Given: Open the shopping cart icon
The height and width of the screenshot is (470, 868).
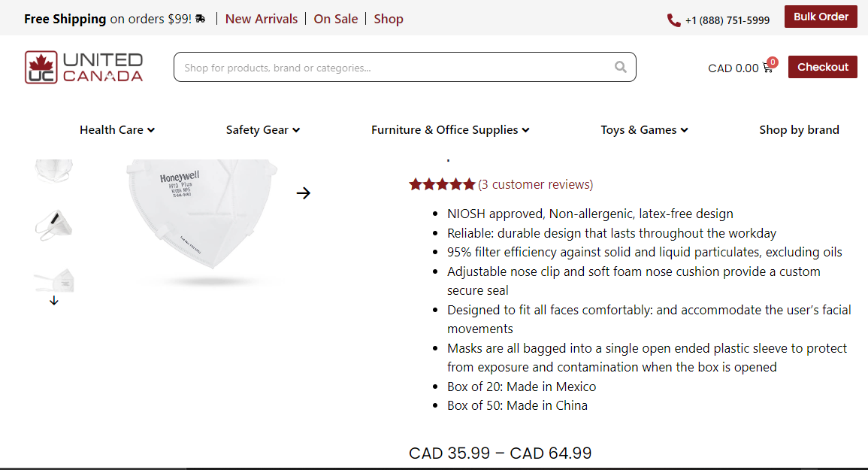Looking at the screenshot, I should [x=768, y=68].
